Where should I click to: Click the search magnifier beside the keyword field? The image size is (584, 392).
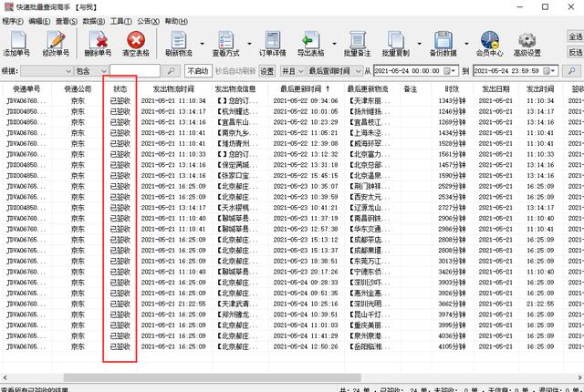(171, 71)
